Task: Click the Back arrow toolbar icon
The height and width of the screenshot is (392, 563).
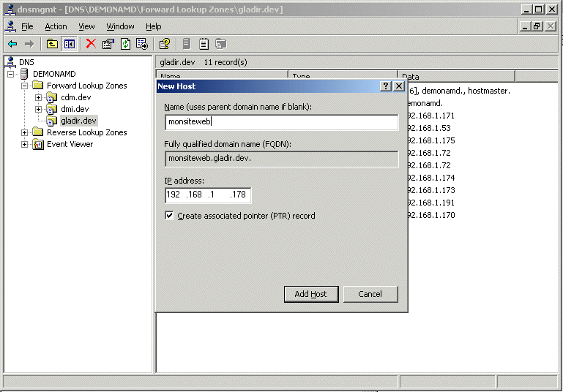Action: [12, 44]
